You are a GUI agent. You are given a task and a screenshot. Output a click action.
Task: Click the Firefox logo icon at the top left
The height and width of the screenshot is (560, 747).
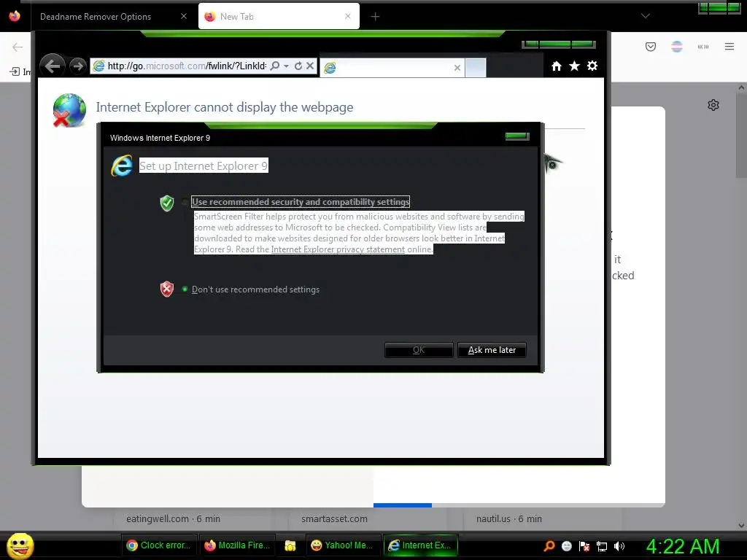[15, 16]
